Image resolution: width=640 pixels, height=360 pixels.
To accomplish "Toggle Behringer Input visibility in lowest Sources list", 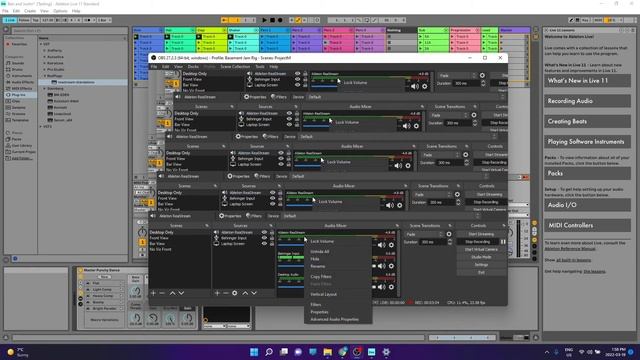I will [264, 238].
